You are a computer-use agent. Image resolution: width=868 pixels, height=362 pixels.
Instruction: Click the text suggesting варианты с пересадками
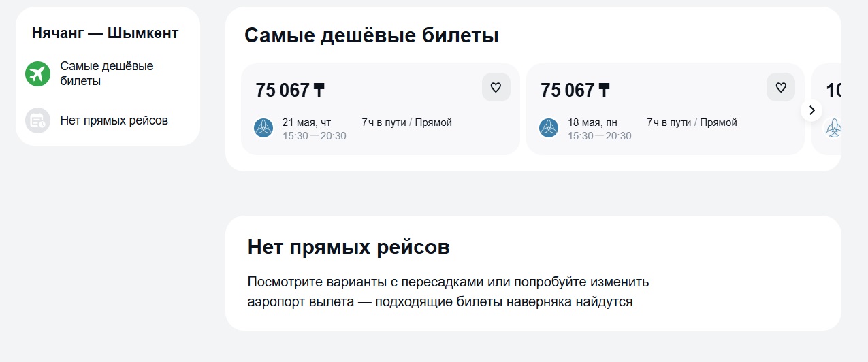pyautogui.click(x=448, y=282)
